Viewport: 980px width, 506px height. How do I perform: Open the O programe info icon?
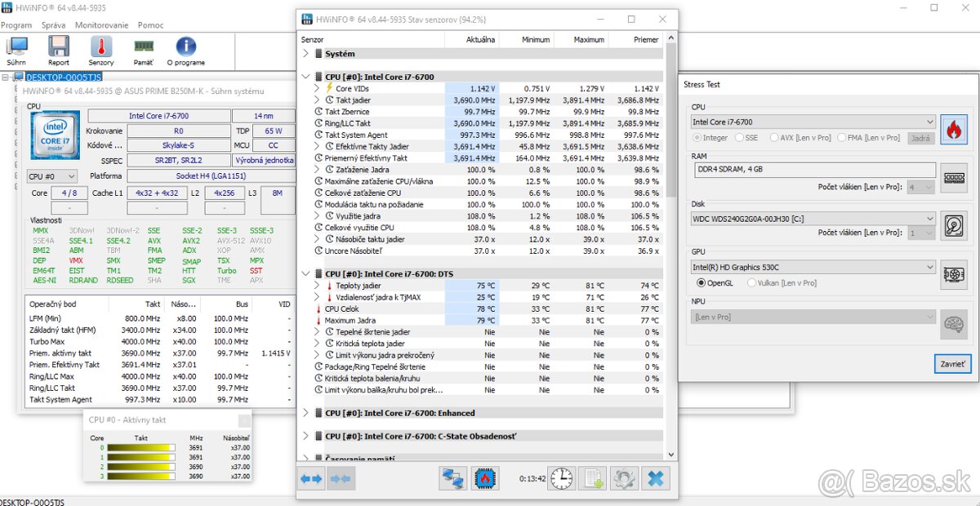pyautogui.click(x=186, y=51)
